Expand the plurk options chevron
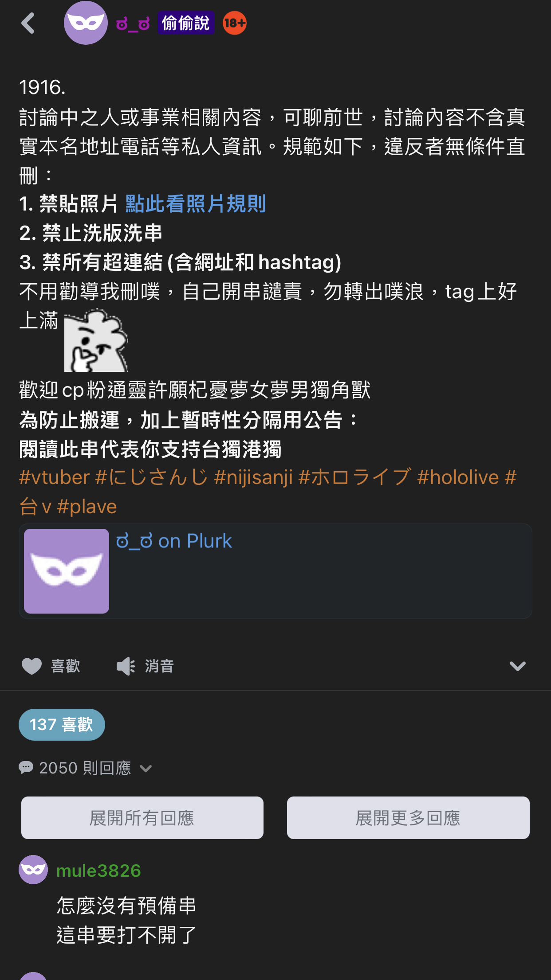This screenshot has height=980, width=551. (517, 666)
